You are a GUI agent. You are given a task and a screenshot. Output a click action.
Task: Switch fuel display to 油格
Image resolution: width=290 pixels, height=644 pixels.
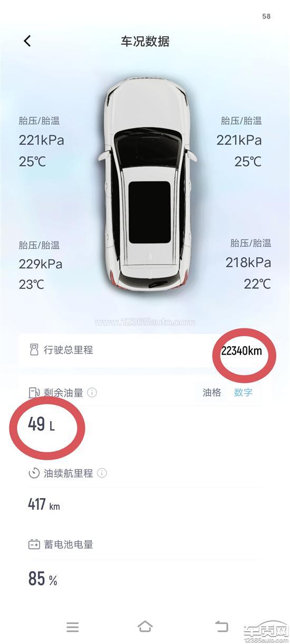click(x=212, y=393)
